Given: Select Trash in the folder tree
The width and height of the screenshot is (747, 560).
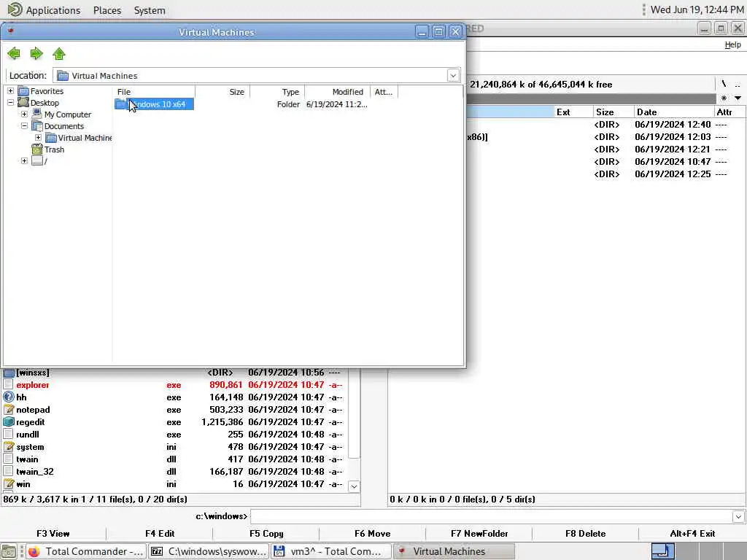Looking at the screenshot, I should point(54,149).
